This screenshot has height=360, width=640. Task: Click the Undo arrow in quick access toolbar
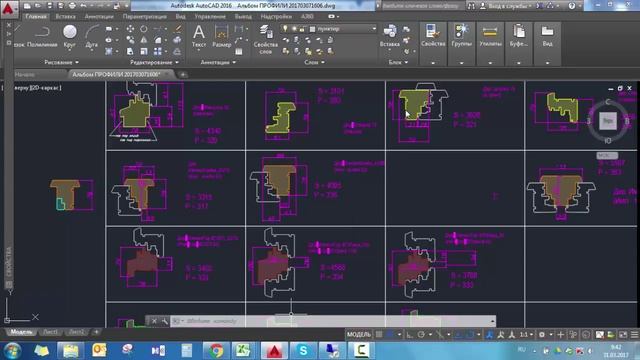pos(84,6)
